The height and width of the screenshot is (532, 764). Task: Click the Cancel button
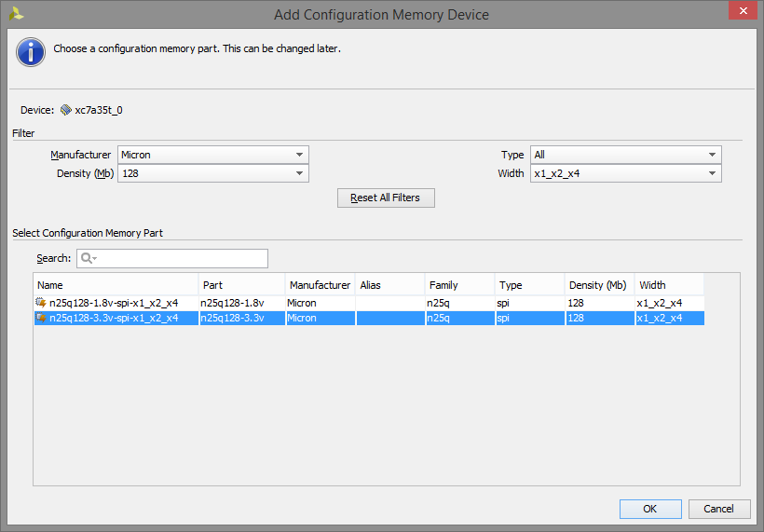(x=719, y=509)
